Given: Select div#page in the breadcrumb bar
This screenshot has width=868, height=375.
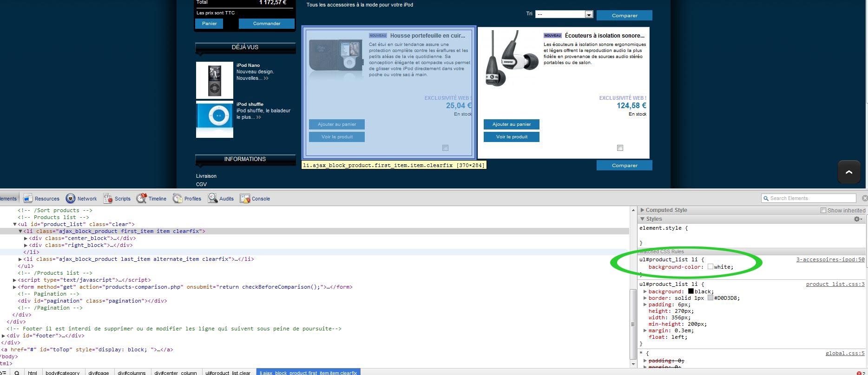Looking at the screenshot, I should [99, 373].
